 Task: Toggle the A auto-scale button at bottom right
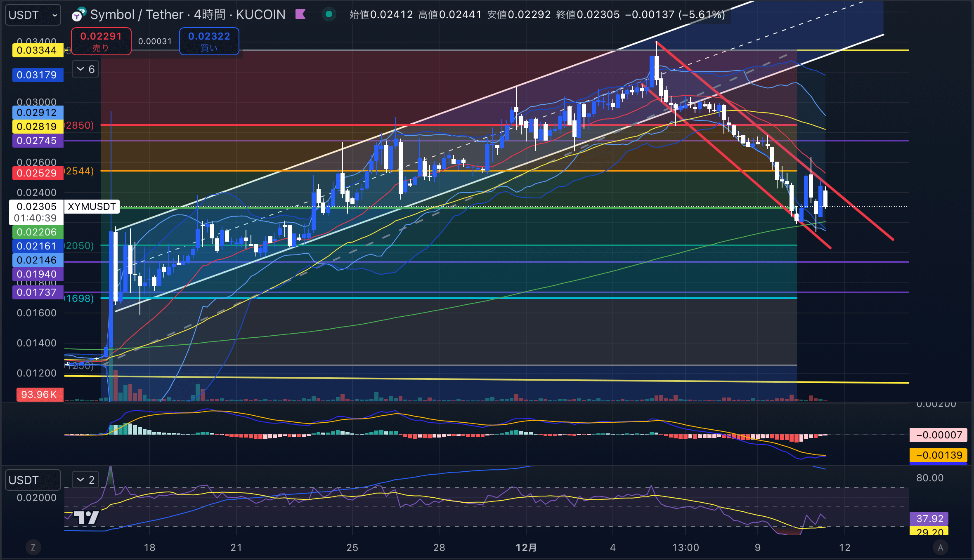pyautogui.click(x=941, y=548)
